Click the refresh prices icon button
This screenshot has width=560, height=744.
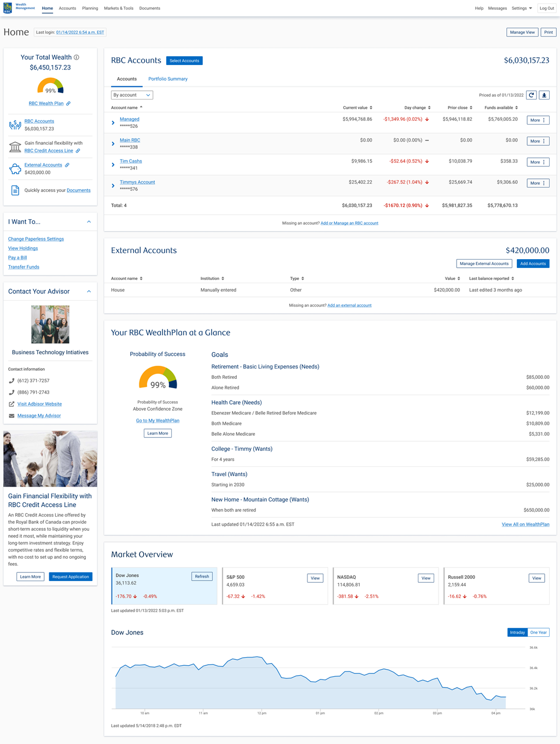click(x=532, y=95)
